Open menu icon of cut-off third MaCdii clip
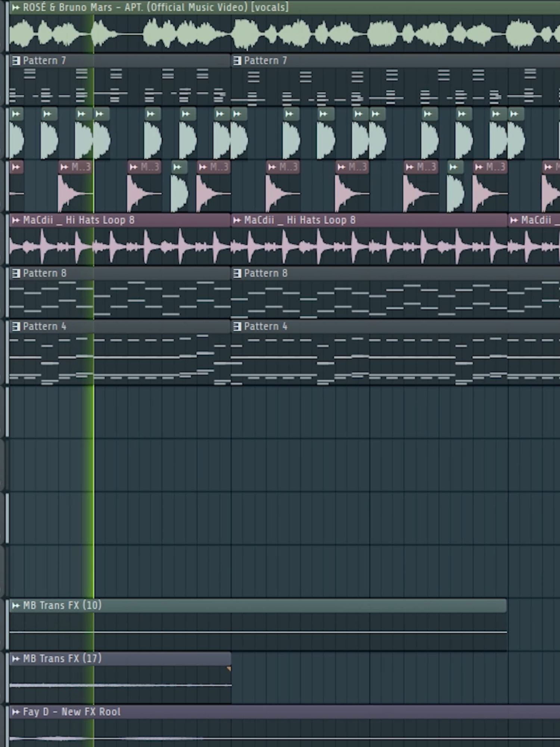This screenshot has width=560, height=747. 514,220
